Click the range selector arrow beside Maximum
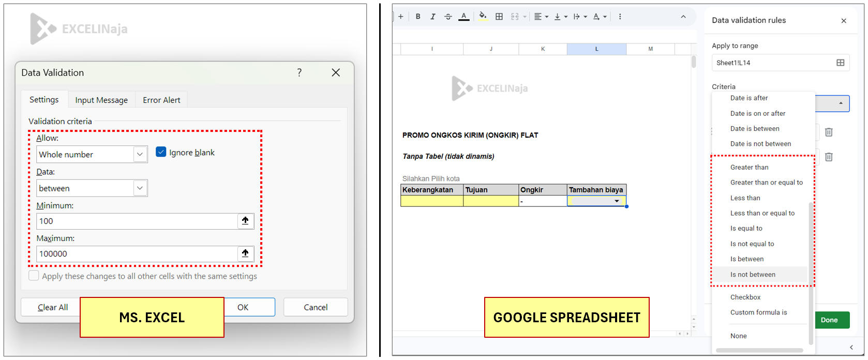The width and height of the screenshot is (868, 360). (246, 253)
